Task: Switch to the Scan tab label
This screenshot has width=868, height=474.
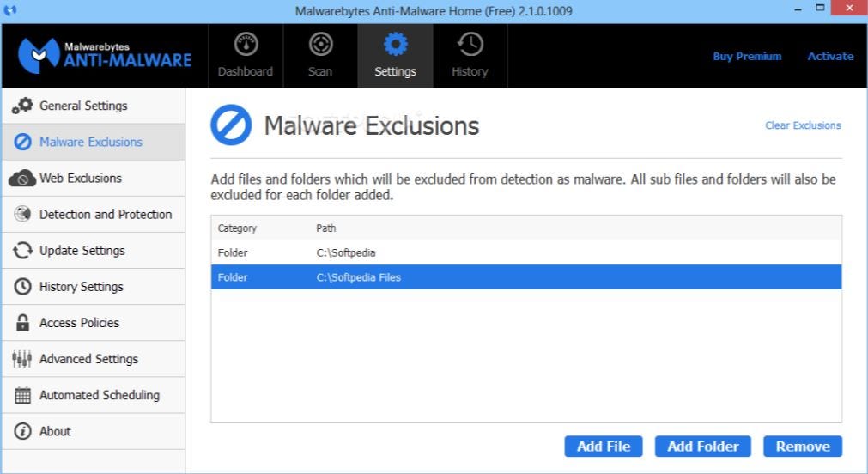Action: click(x=320, y=71)
